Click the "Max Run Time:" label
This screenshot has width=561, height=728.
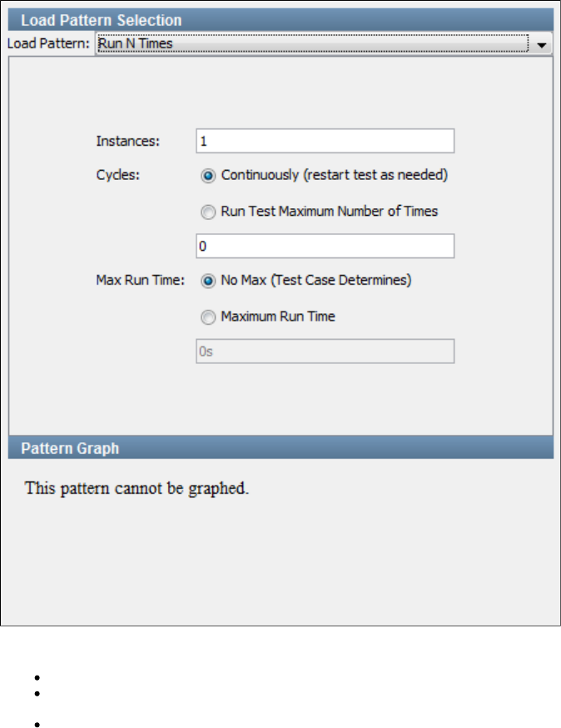[x=139, y=281]
